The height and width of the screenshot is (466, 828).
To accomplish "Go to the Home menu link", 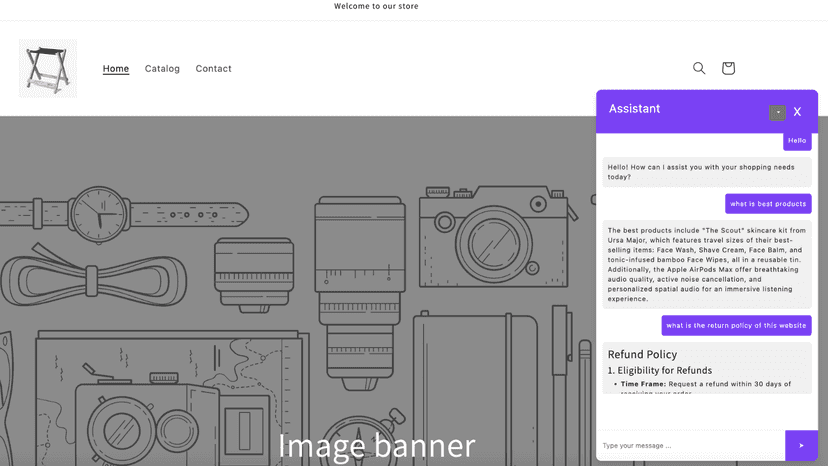I will pos(116,69).
